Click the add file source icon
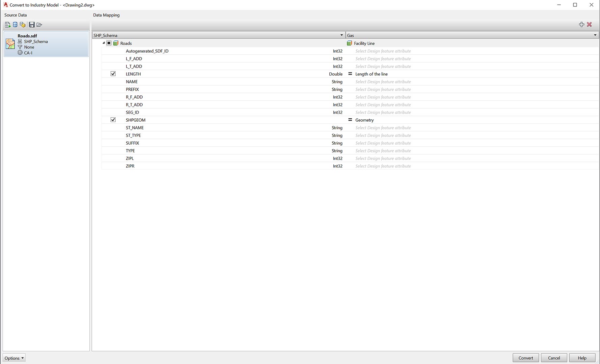The width and height of the screenshot is (600, 364). [x=7, y=25]
